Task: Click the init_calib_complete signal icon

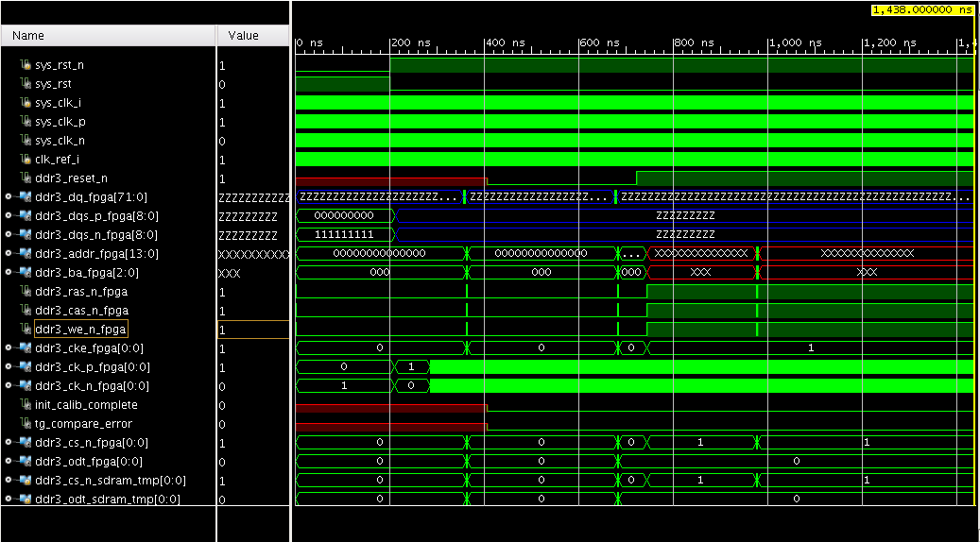Action: [26, 405]
